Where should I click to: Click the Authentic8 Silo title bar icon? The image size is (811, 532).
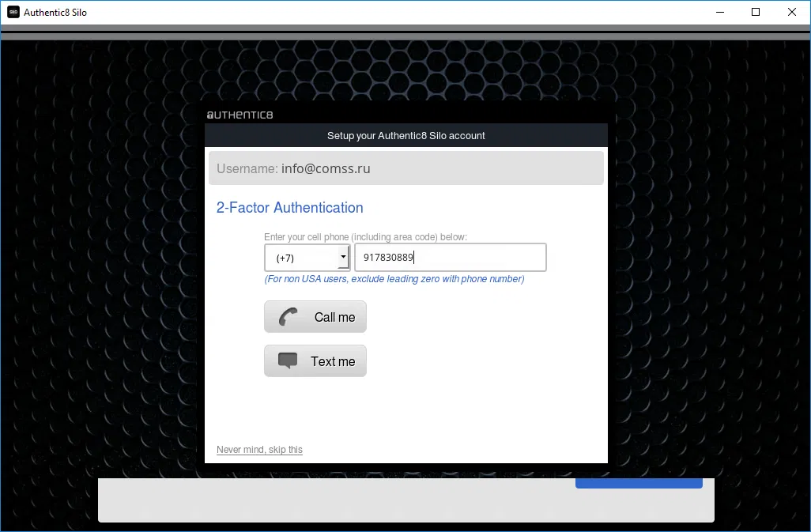click(x=13, y=12)
